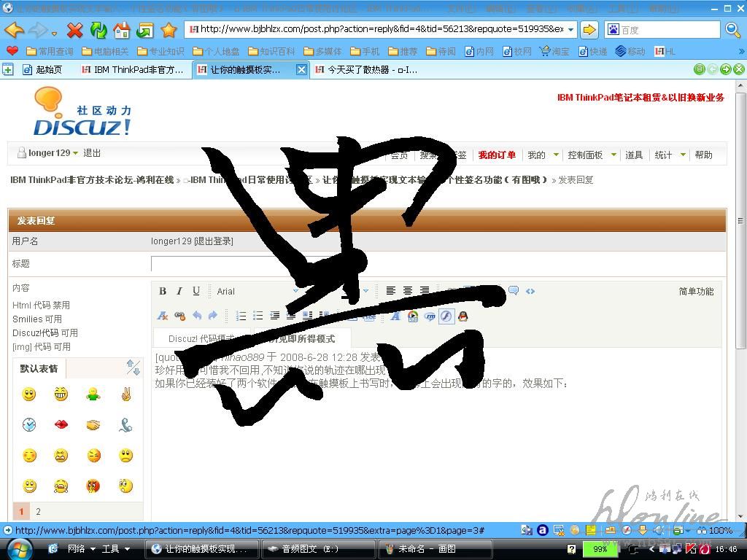Open the Arial font dropdown
This screenshot has width=747, height=560.
[x=295, y=291]
